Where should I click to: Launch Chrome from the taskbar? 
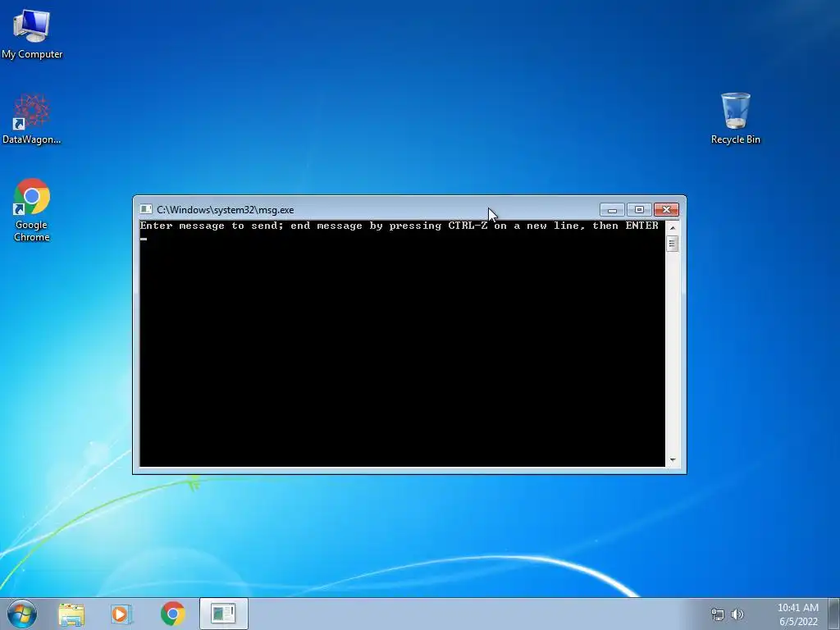coord(172,614)
